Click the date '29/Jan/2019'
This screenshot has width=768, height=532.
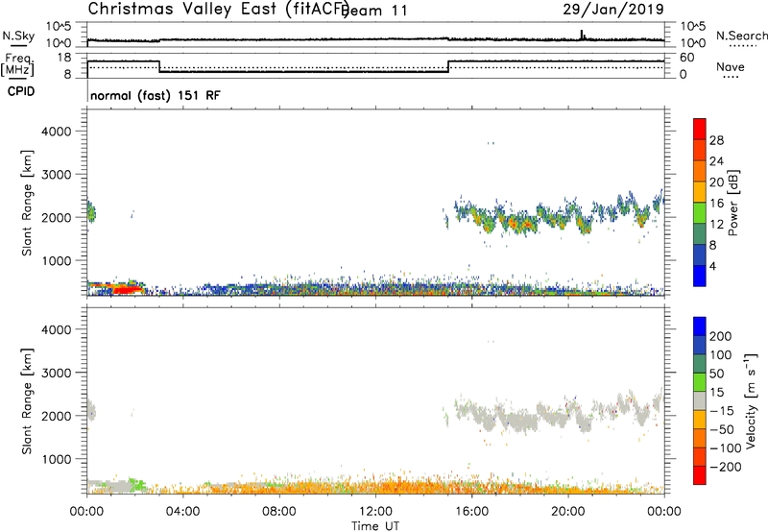tap(613, 9)
